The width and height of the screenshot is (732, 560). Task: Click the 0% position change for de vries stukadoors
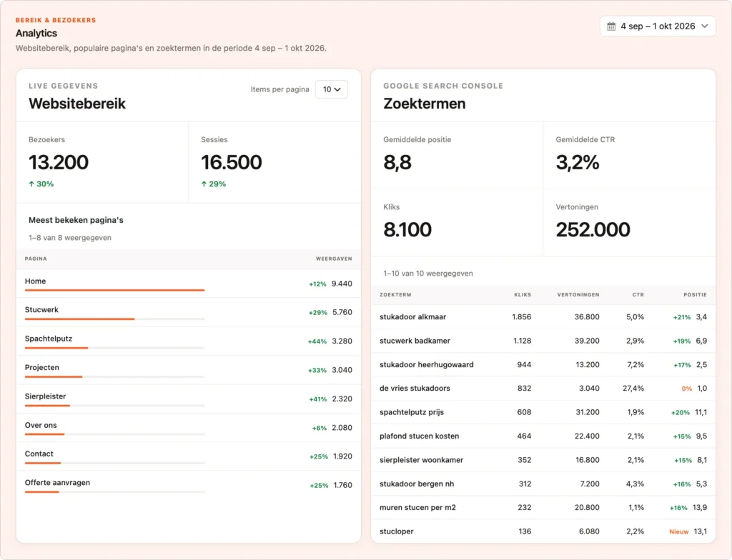click(687, 389)
